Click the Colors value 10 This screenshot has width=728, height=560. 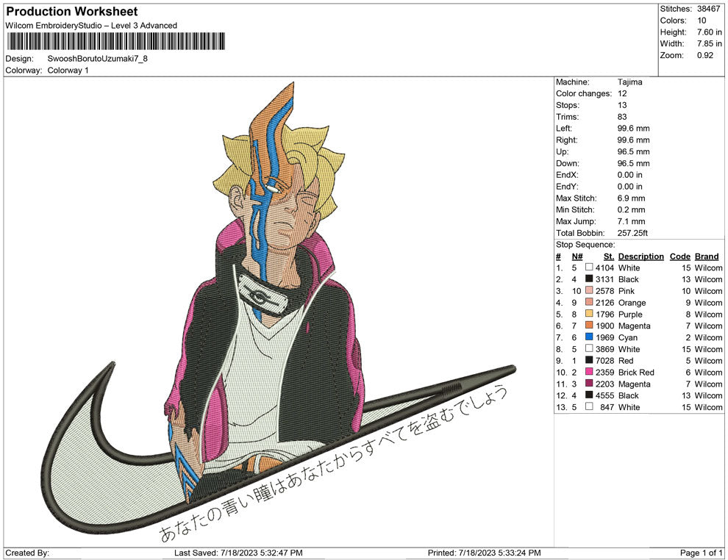702,21
